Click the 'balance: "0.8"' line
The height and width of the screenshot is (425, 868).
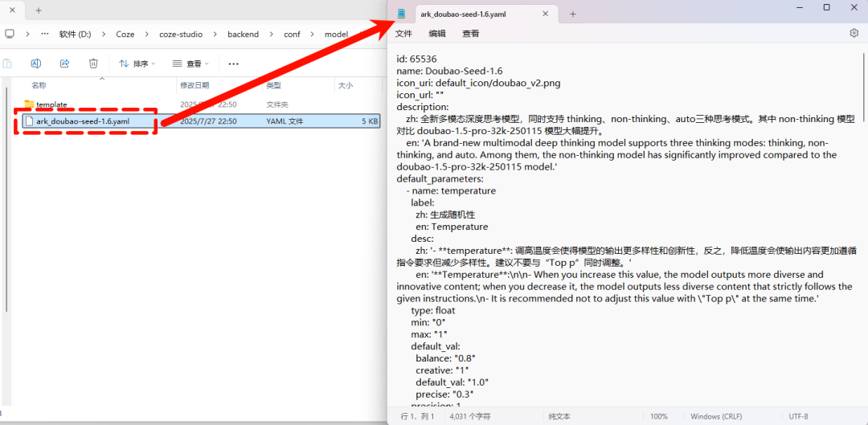(445, 358)
